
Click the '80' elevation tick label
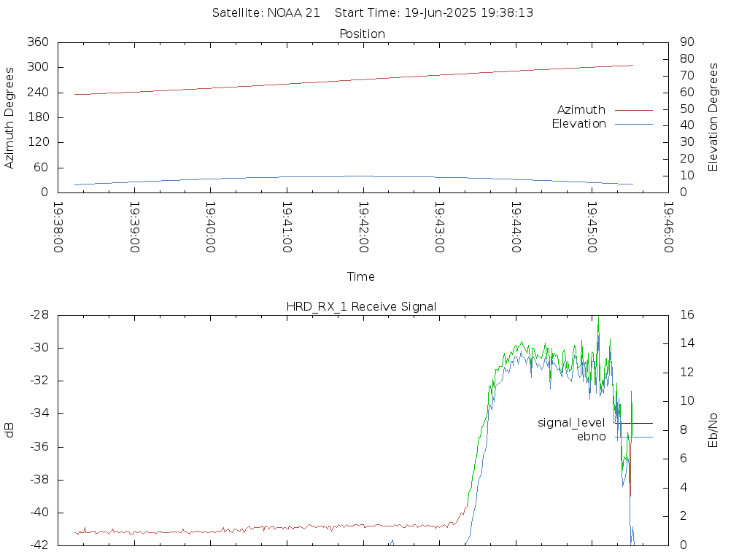pyautogui.click(x=687, y=59)
